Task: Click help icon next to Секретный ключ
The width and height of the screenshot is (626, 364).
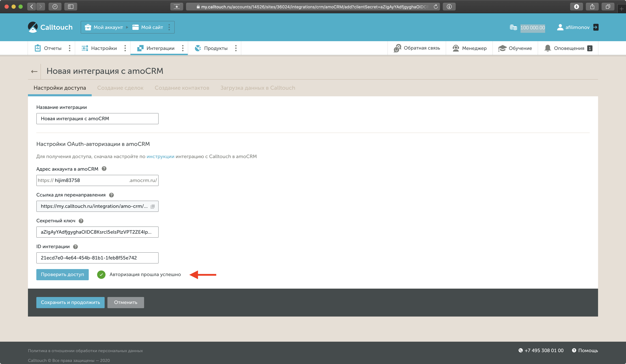Action: 81,221
